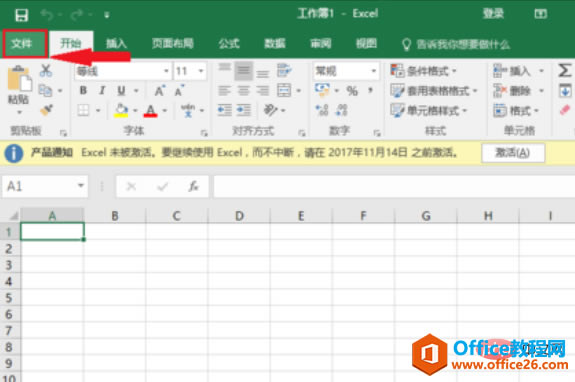Screen dimensions: 575x382
Task: Click 登录 sign-in link
Action: (493, 14)
